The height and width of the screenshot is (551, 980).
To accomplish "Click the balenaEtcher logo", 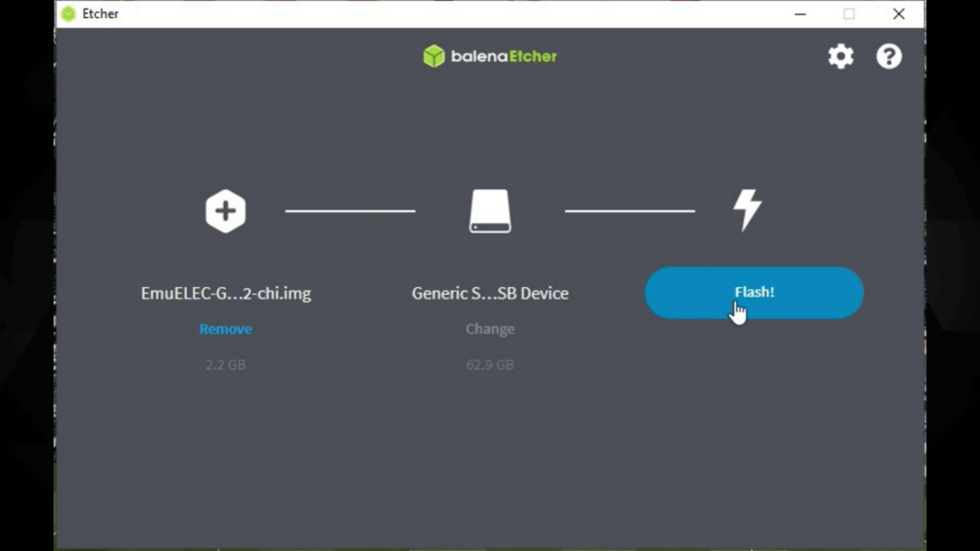I will point(489,56).
